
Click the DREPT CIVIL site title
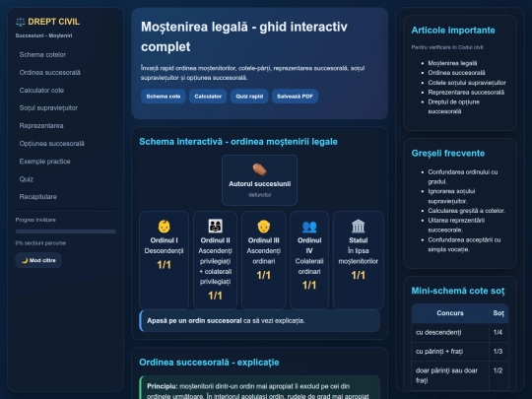pyautogui.click(x=53, y=22)
